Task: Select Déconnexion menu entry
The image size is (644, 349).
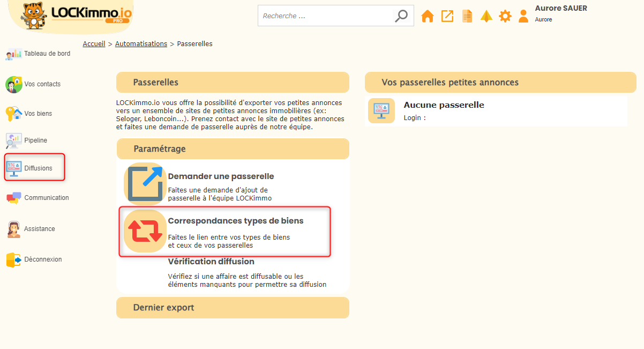Action: point(43,259)
